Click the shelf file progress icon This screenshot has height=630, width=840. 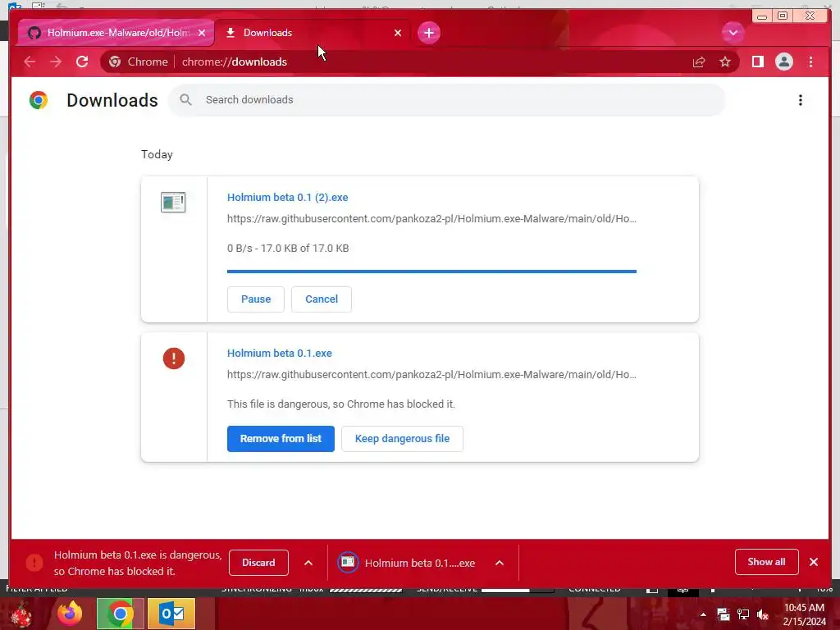pos(348,562)
